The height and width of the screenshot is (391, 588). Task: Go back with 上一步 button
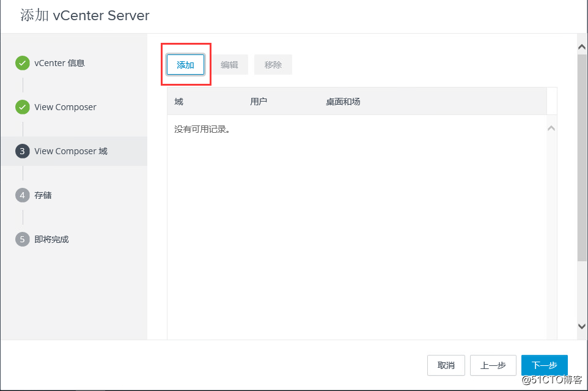coord(493,365)
